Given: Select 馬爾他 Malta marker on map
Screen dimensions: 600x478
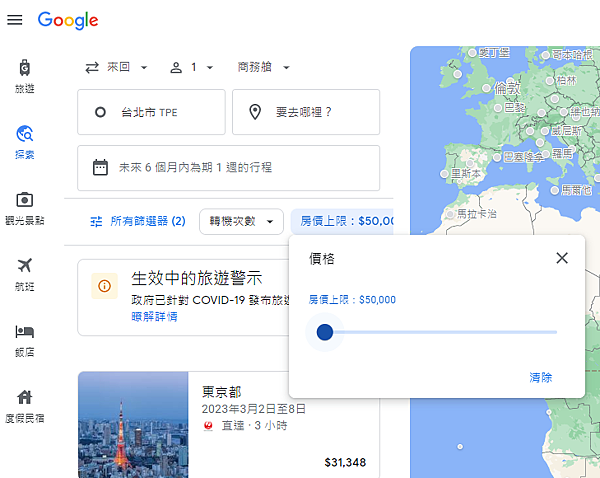Looking at the screenshot, I should point(554,190).
